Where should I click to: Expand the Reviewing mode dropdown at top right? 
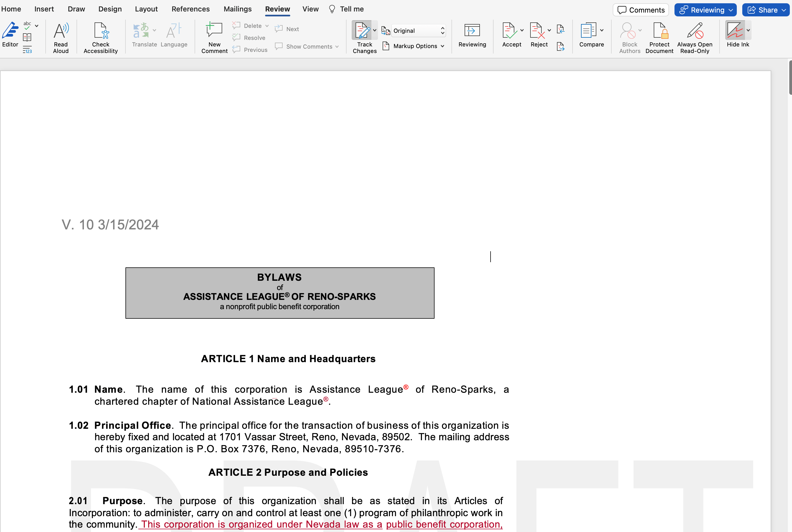tap(705, 10)
